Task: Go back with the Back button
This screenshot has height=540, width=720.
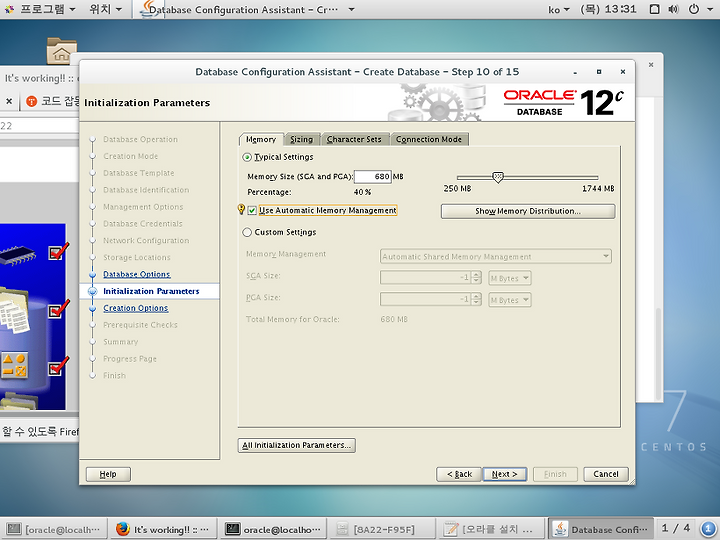Action: click(x=459, y=474)
